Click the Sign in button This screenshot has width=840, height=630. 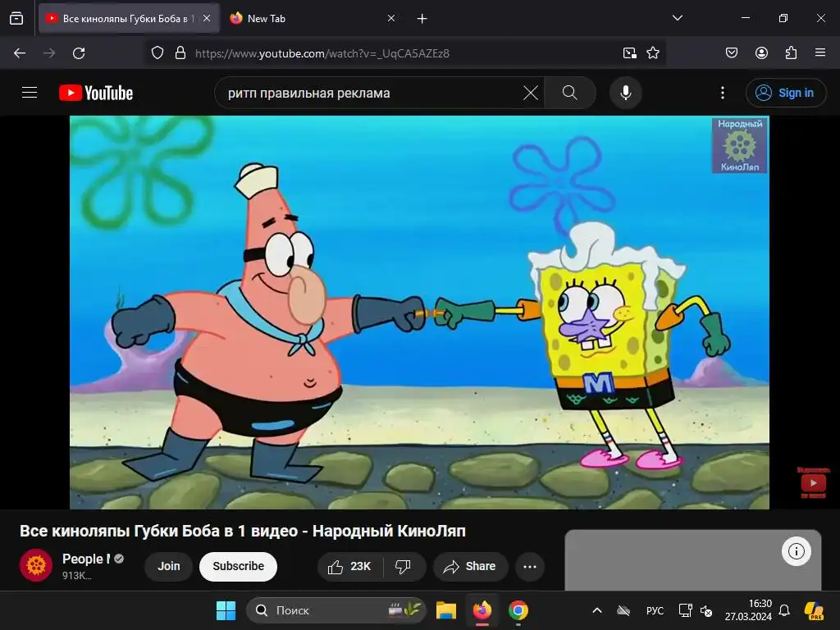785,93
